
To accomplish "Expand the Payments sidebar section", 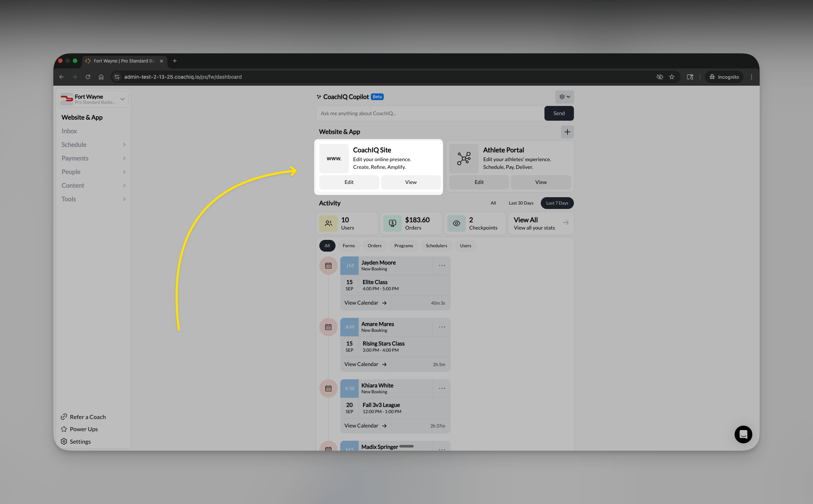I will pyautogui.click(x=93, y=158).
